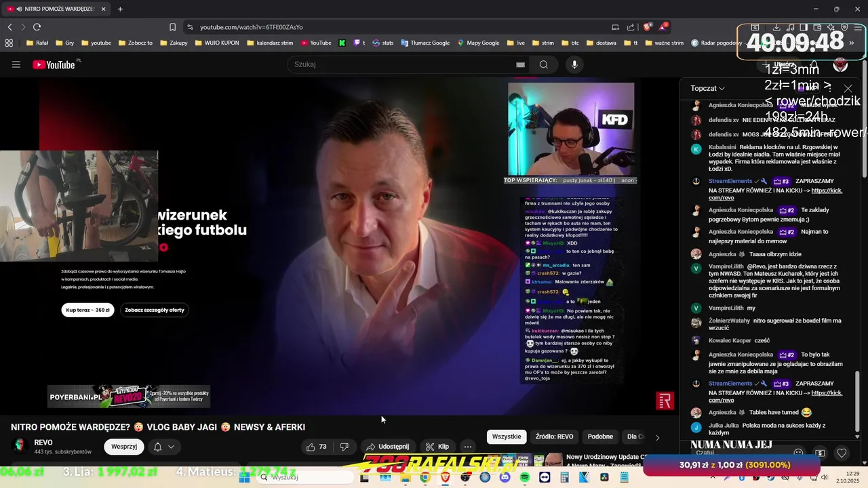The width and height of the screenshot is (868, 488).
Task: Open the Gry bookmark folder
Action: pos(64,43)
